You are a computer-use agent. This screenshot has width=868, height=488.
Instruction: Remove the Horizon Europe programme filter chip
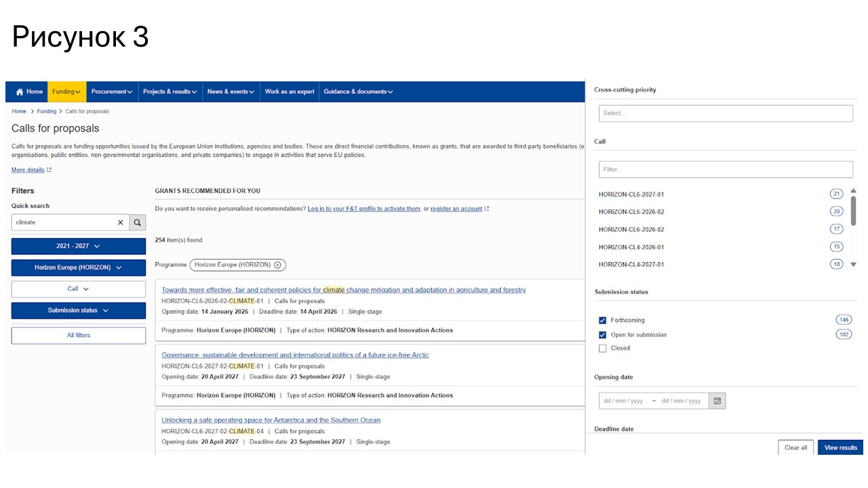tap(277, 265)
